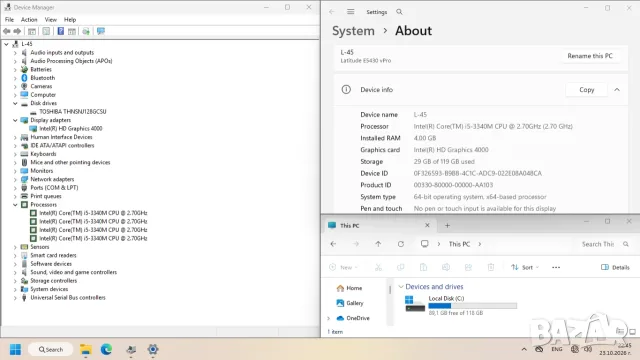Screen dimensions: 640x360
Task: Open the File menu in Device Manager
Action: click(9, 20)
